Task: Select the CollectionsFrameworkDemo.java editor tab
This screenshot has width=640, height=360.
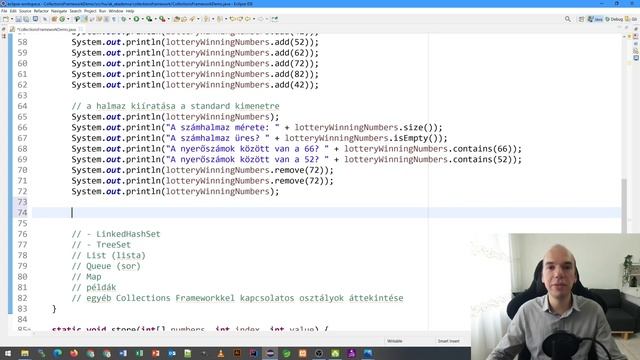Action: pyautogui.click(x=46, y=29)
